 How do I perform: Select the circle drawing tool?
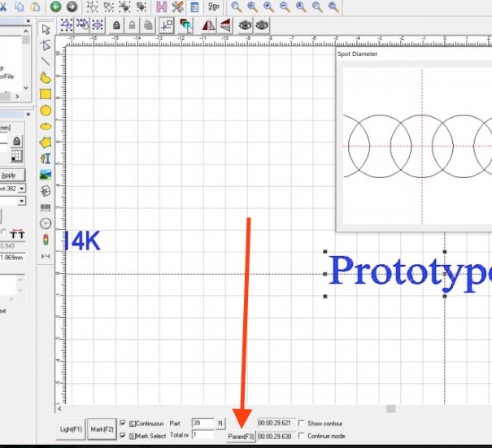point(46,110)
